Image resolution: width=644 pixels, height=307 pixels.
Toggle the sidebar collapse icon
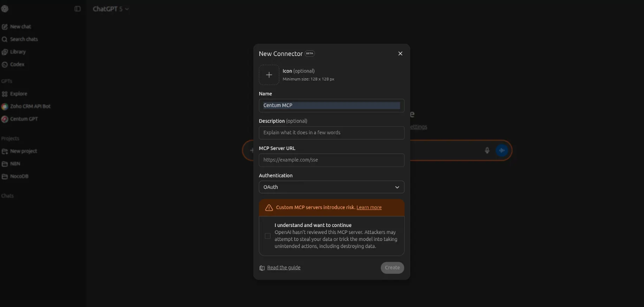pos(77,9)
